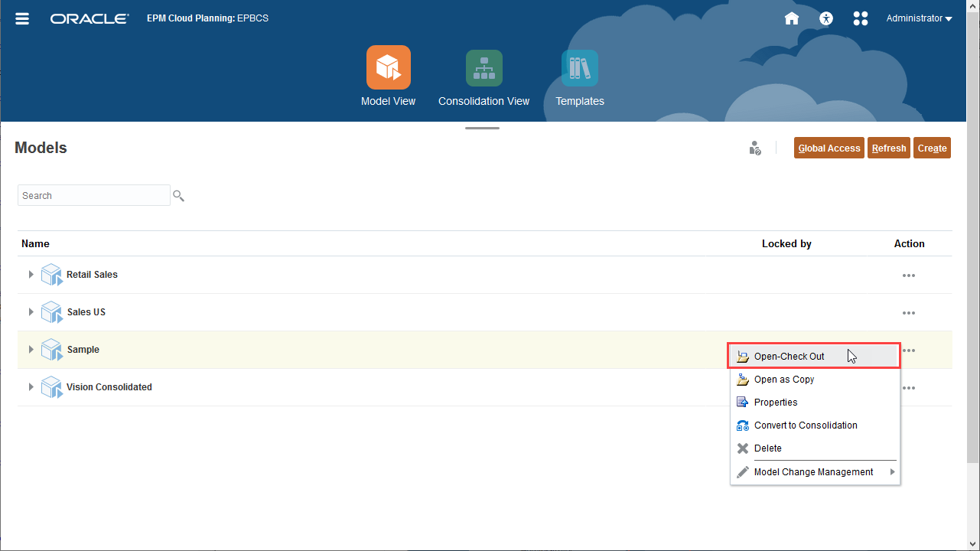
Task: Open the Templates library
Action: click(579, 76)
